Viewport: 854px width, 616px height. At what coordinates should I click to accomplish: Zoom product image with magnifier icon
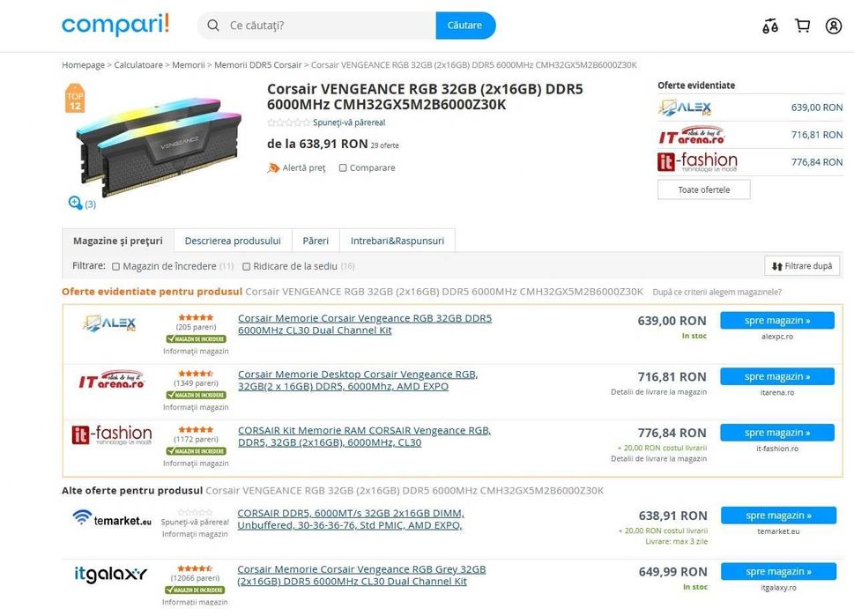point(75,203)
